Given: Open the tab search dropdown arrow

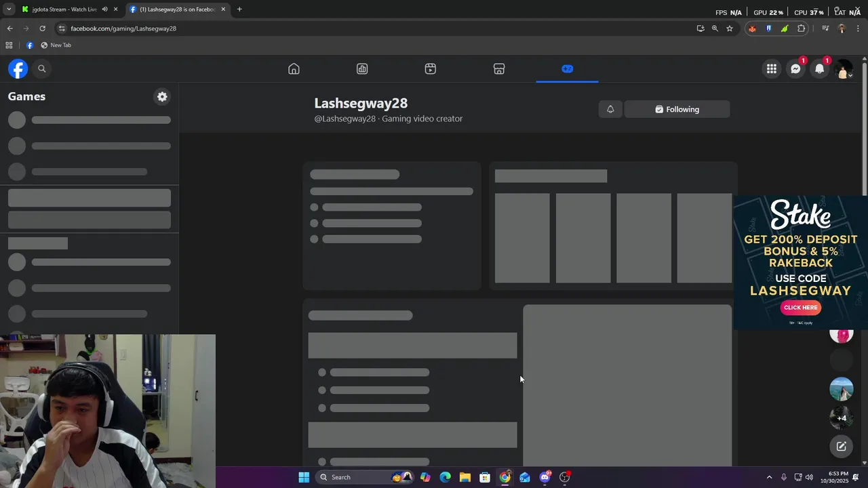Looking at the screenshot, I should [8, 9].
